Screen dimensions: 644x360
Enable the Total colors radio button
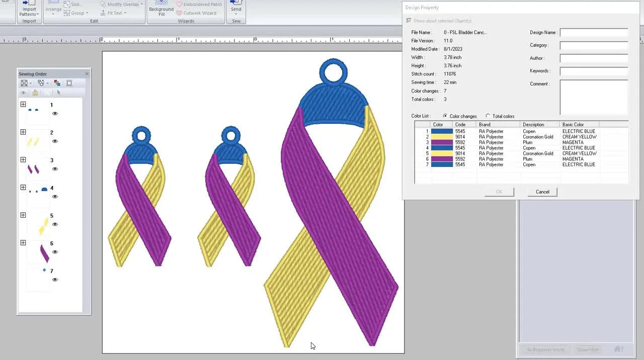pyautogui.click(x=488, y=116)
